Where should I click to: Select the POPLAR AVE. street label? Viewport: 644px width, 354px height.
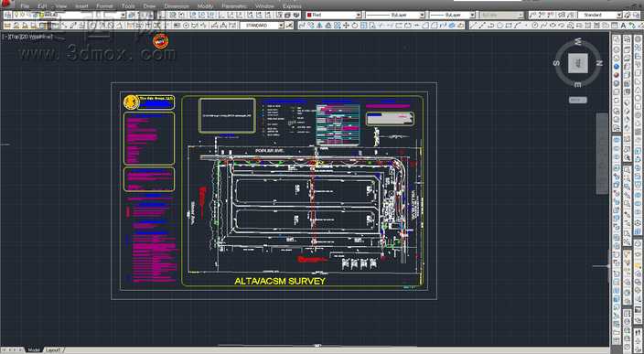(x=270, y=151)
